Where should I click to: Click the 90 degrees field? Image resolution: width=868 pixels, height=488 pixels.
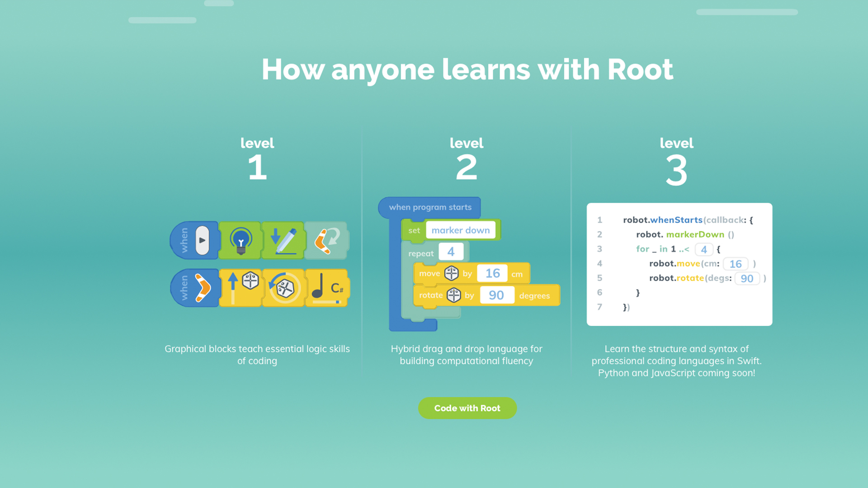tap(496, 295)
